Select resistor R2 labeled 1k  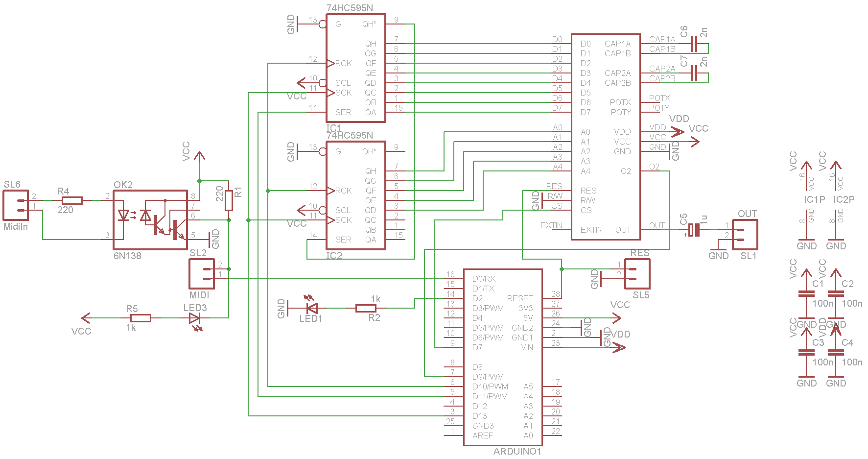[366, 308]
